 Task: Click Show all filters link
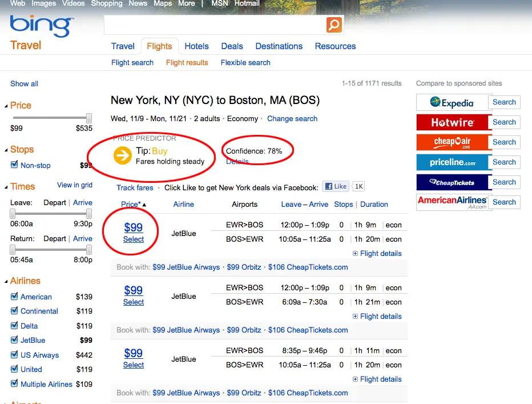[24, 83]
